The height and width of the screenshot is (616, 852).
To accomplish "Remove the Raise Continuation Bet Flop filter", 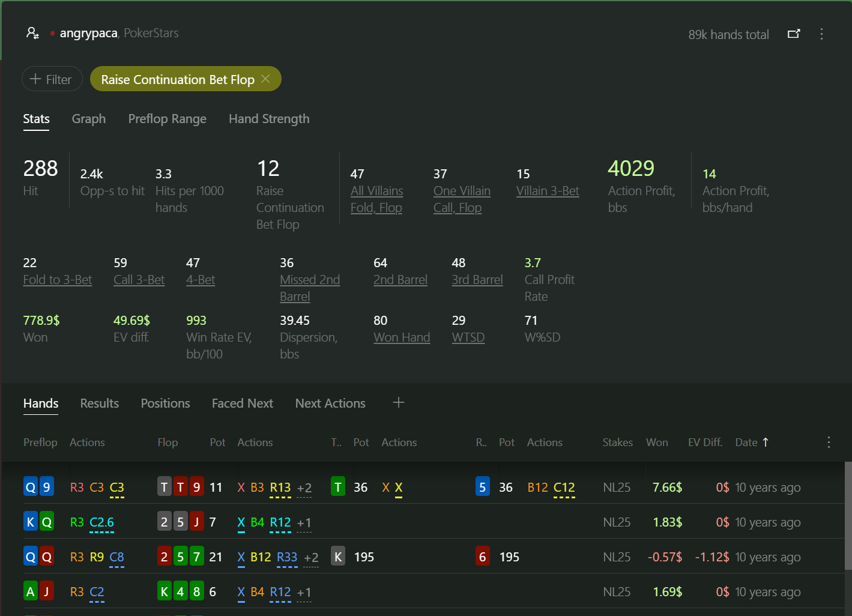I will [265, 79].
